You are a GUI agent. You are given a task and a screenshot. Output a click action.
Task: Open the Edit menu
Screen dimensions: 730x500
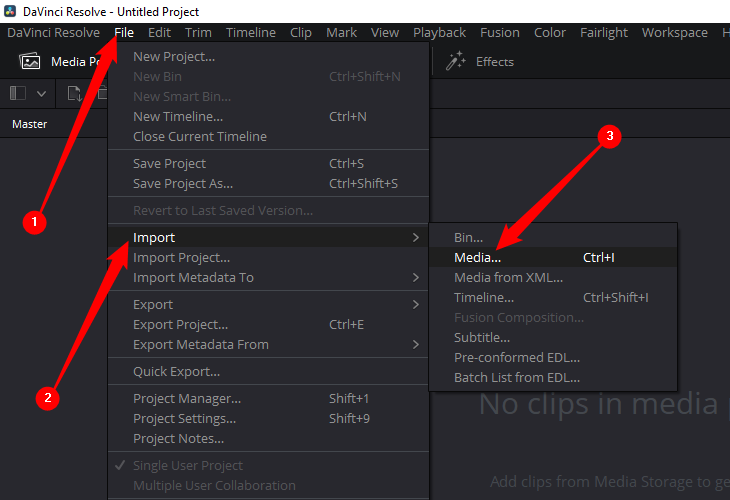point(159,33)
